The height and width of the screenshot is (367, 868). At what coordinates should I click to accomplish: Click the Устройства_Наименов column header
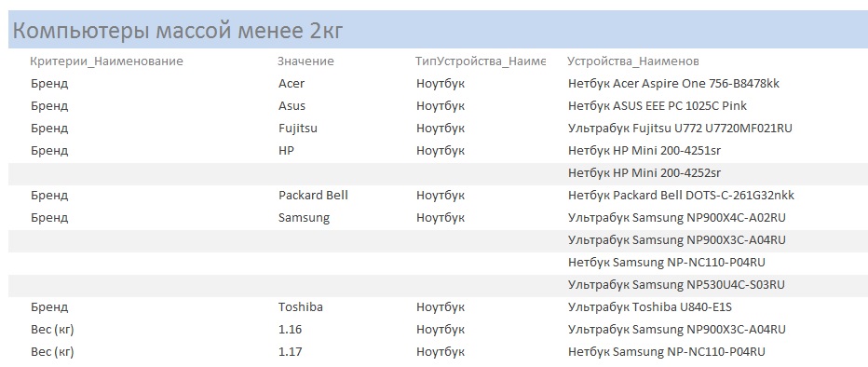[633, 61]
